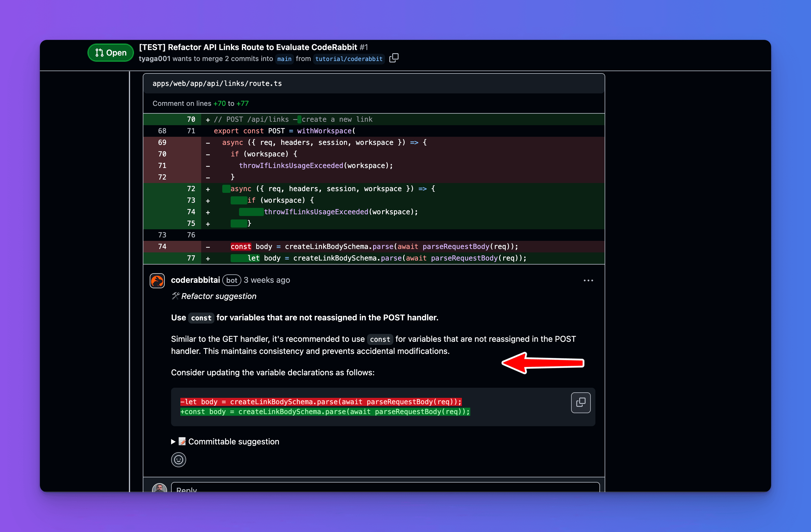Visit tyaga001's profile

click(154, 59)
